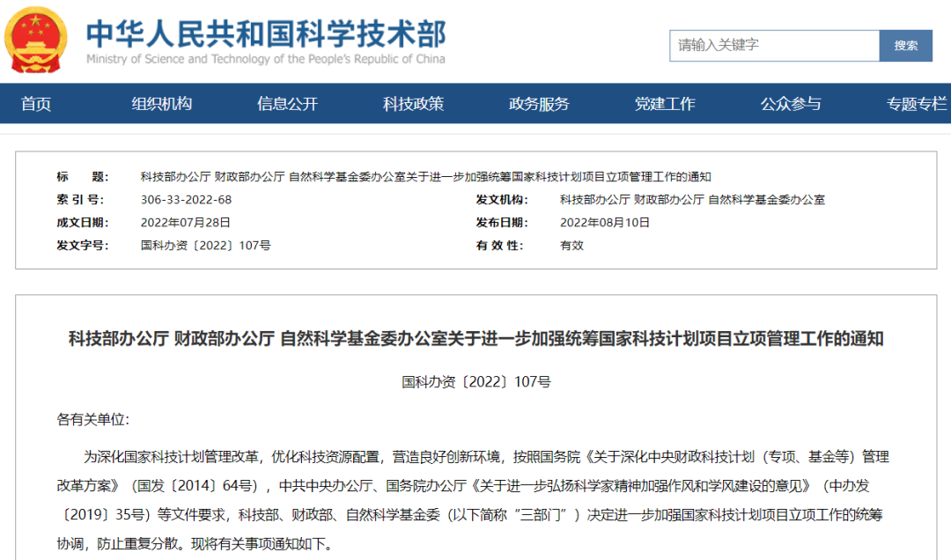Image resolution: width=951 pixels, height=560 pixels.
Task: Click the 各有关单位 salutation line
Action: pyautogui.click(x=92, y=419)
